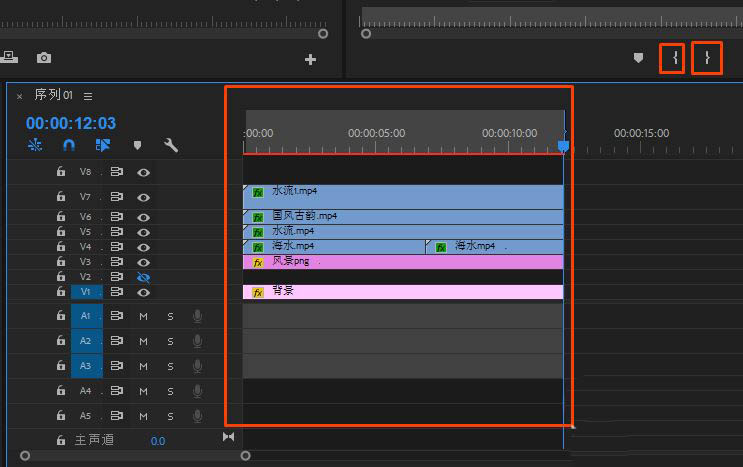Hide the V7 track with its eye icon
This screenshot has width=743, height=467.
144,197
